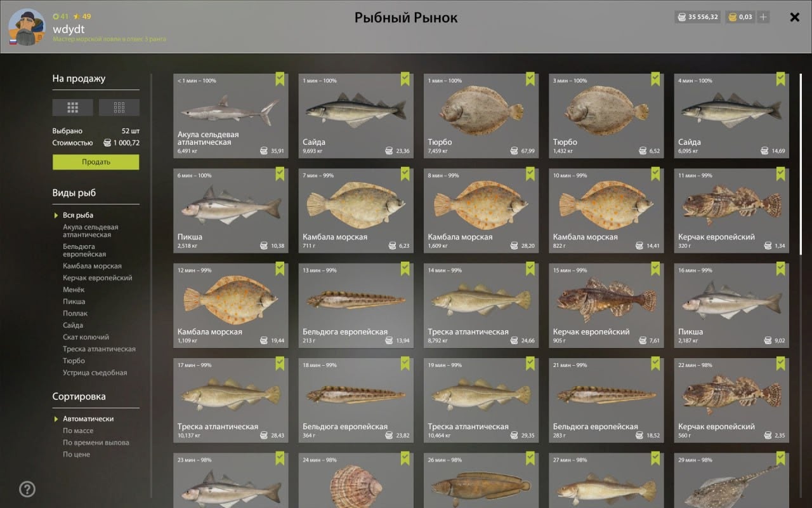Viewport: 812px width, 508px height.
Task: Uncheck the Акула сельдевая атлантическая card checkmark
Action: click(280, 79)
